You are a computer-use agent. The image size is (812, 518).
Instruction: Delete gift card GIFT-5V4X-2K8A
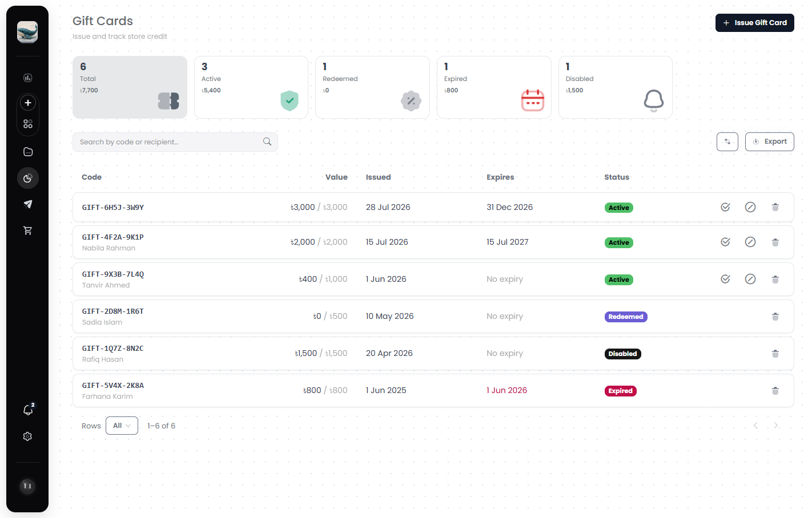coord(775,390)
